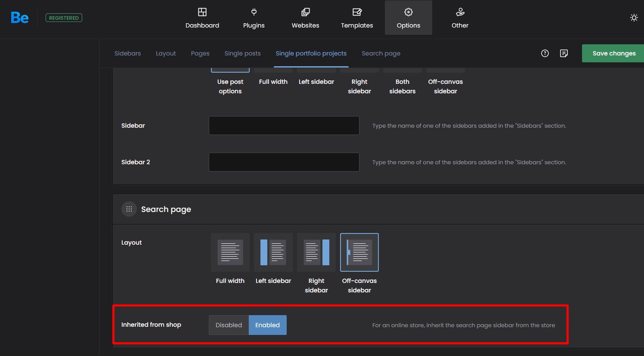Select Search page Off-canvas sidebar thumbnail

[359, 252]
